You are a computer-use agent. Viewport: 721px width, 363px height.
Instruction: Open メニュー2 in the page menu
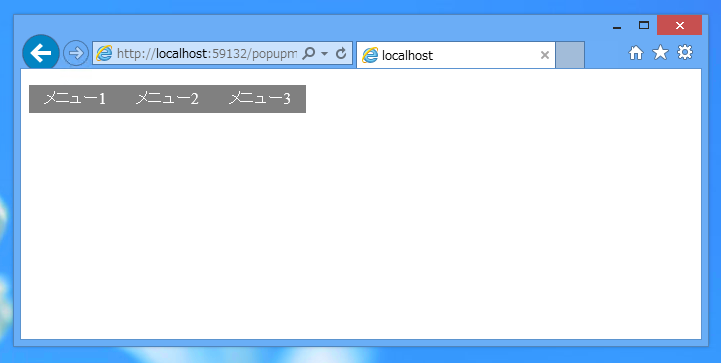(x=167, y=98)
